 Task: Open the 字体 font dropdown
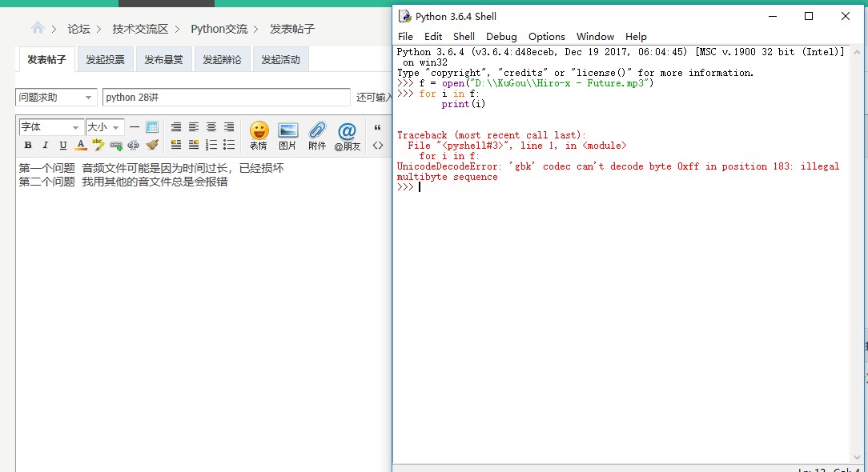click(x=51, y=127)
